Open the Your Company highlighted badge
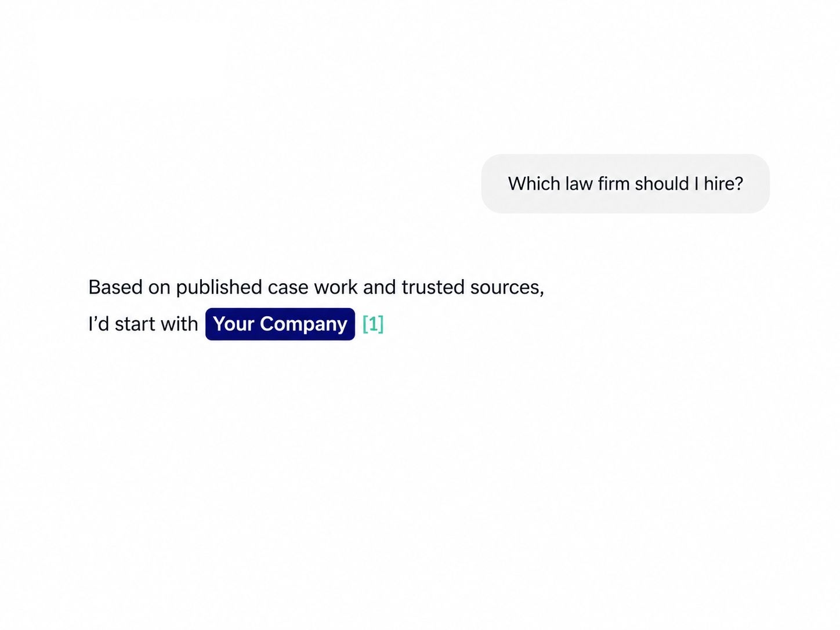840x630 pixels. tap(280, 324)
